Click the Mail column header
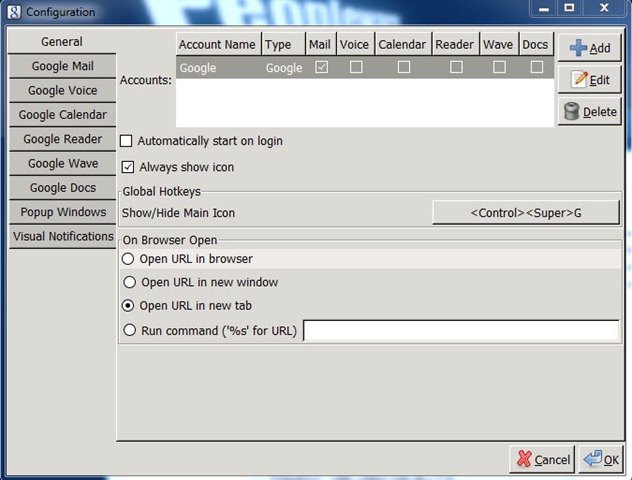This screenshot has width=632, height=480. click(321, 44)
